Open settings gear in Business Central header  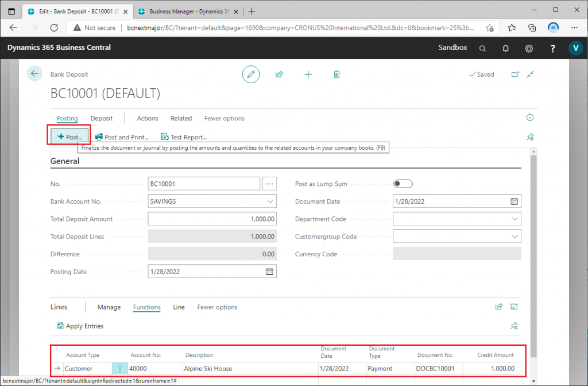coord(529,48)
